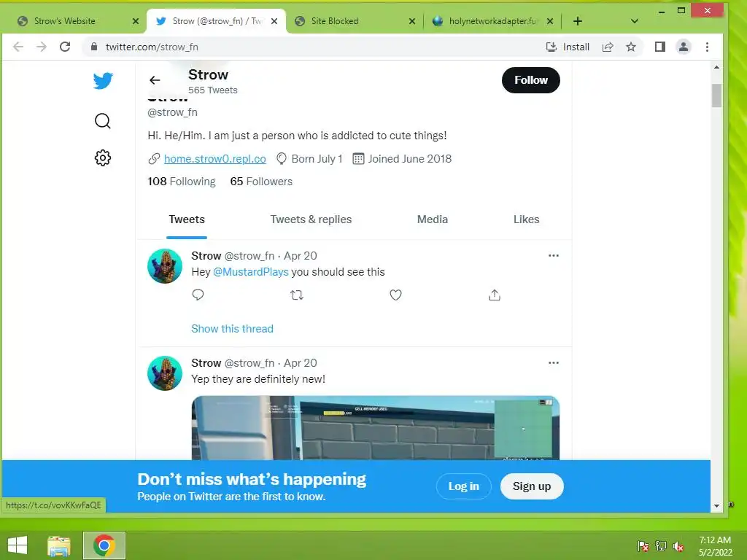Image resolution: width=747 pixels, height=560 pixels.
Task: Share this page icon in address bar
Action: pyautogui.click(x=608, y=47)
